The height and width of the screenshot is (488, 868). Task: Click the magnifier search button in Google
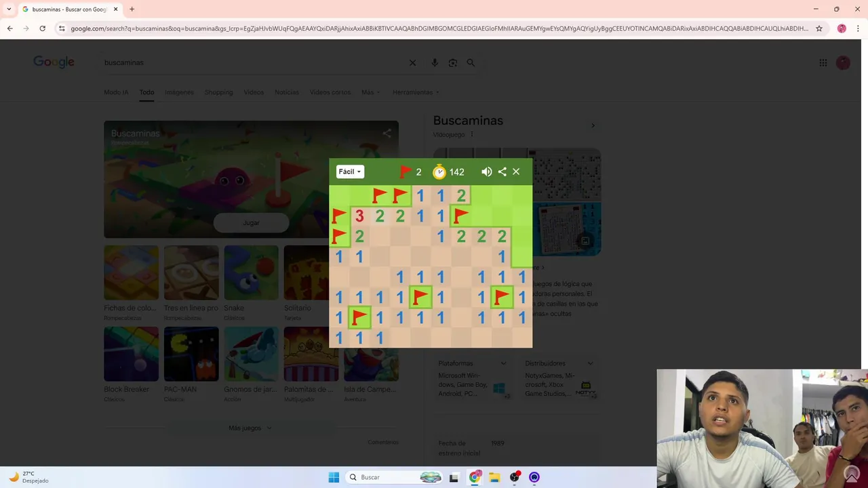click(471, 62)
